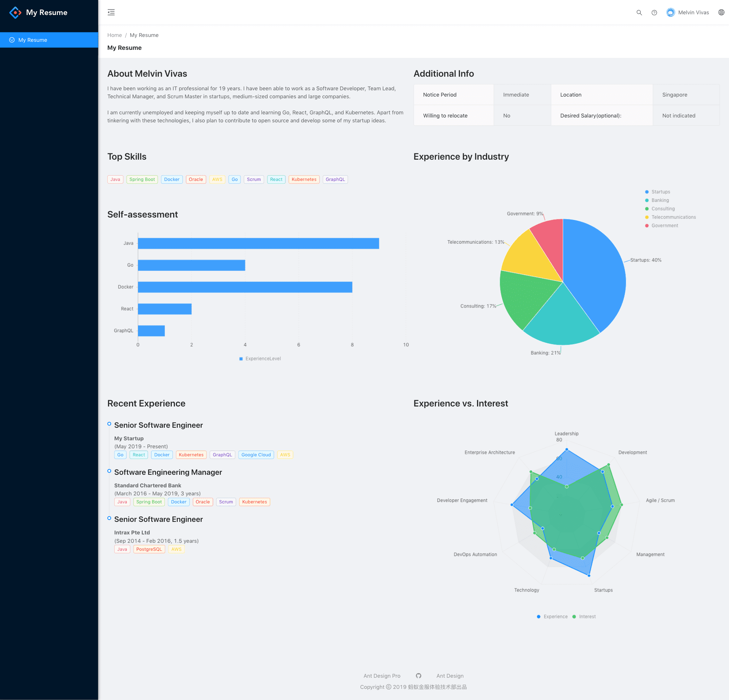Open the Melvin Vivas user menu
The width and height of the screenshot is (729, 700).
point(688,12)
